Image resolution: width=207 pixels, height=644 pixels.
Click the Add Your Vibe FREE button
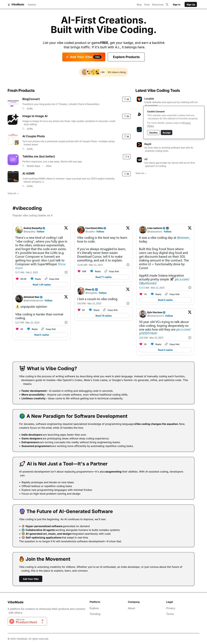point(83,57)
